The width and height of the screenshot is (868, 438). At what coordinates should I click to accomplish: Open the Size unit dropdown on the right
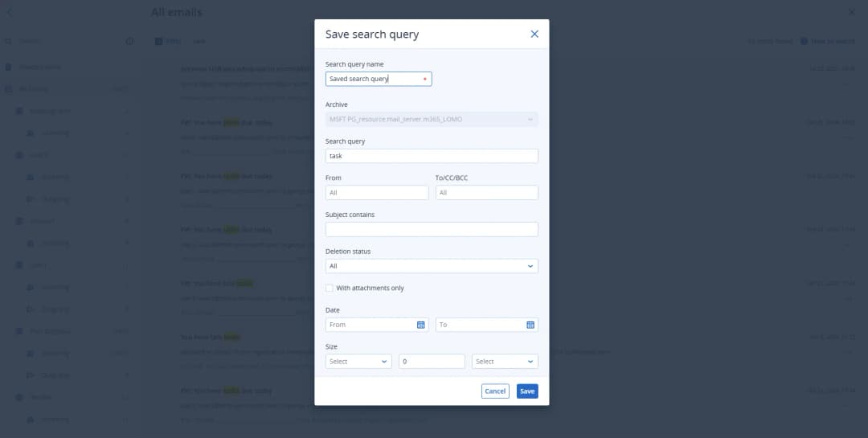click(505, 362)
